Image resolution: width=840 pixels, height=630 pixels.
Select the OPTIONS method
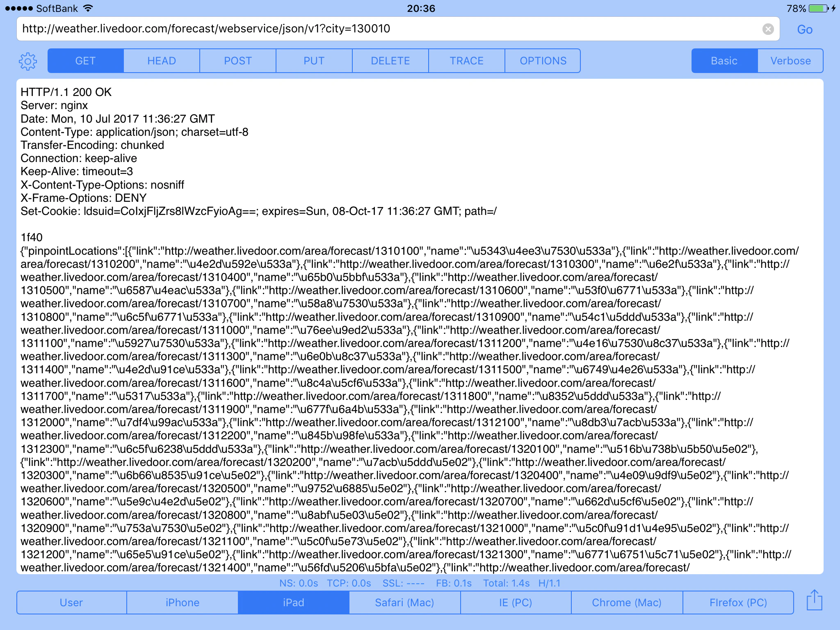click(x=543, y=61)
